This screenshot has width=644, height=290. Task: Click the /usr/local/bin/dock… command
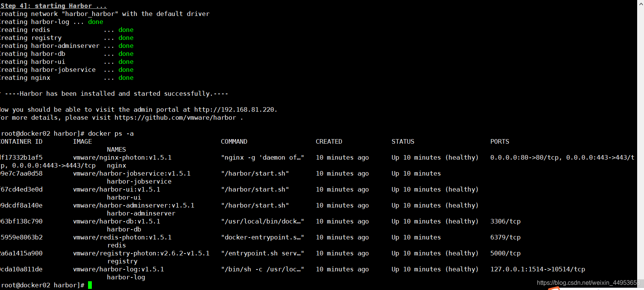(x=263, y=221)
